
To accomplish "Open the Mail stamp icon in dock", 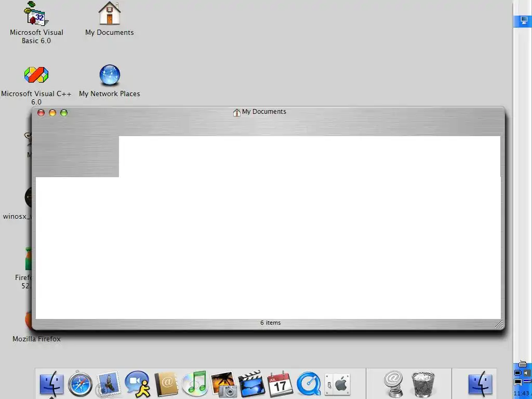I will pos(109,384).
